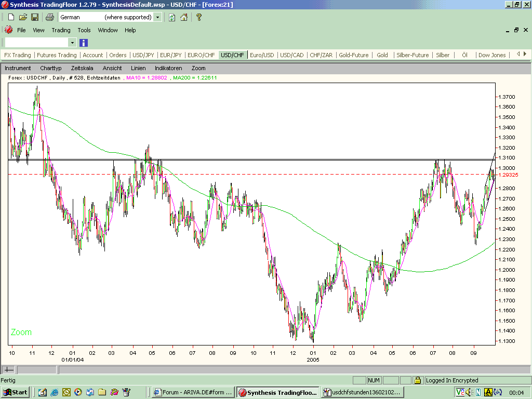Switch to the Orders tab

118,55
